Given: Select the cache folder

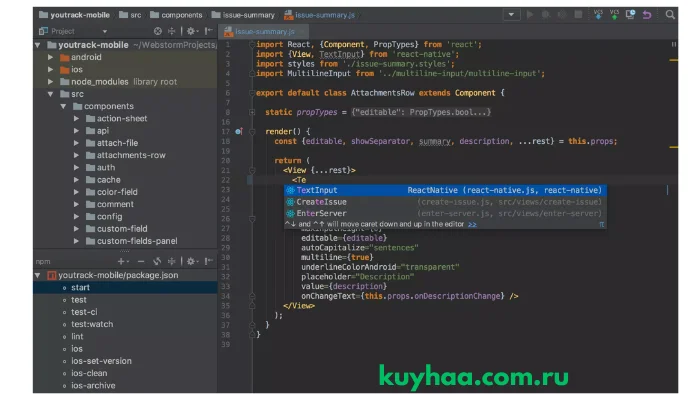Looking at the screenshot, I should [103, 180].
